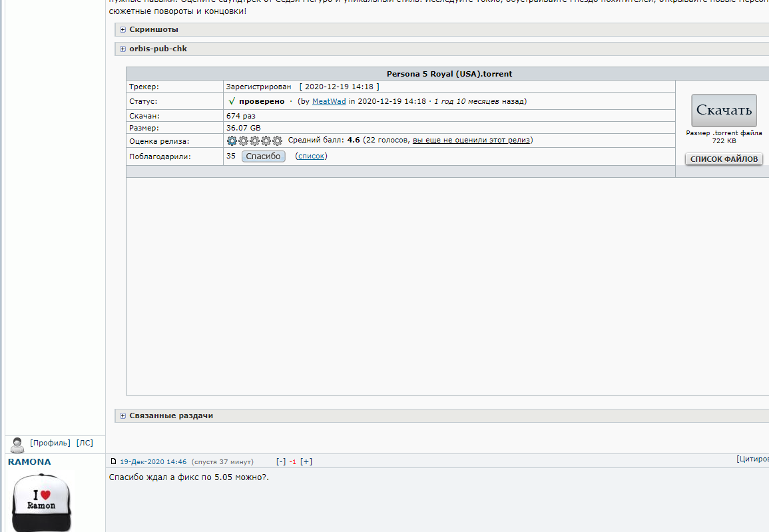Click the Поблагодарили label

tap(160, 157)
